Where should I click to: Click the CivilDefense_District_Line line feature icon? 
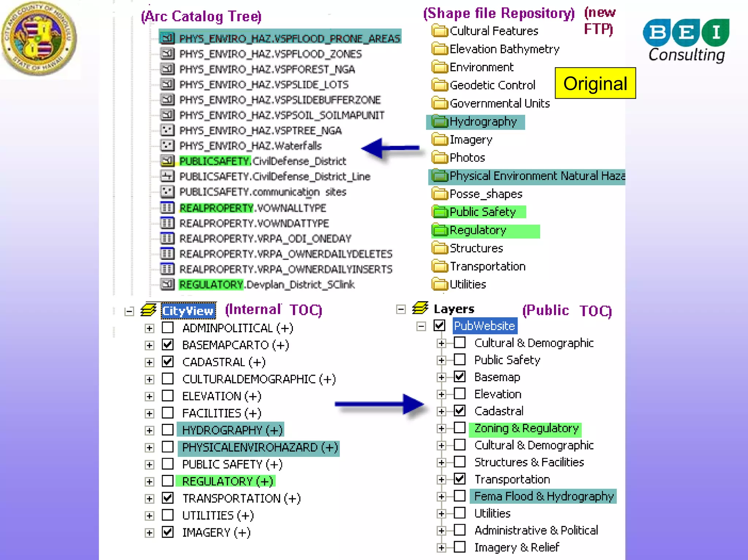click(167, 176)
